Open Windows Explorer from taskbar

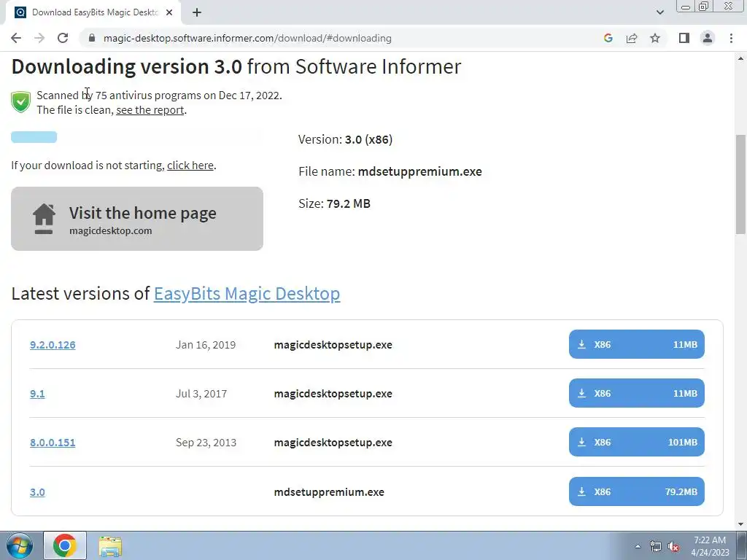(x=110, y=545)
